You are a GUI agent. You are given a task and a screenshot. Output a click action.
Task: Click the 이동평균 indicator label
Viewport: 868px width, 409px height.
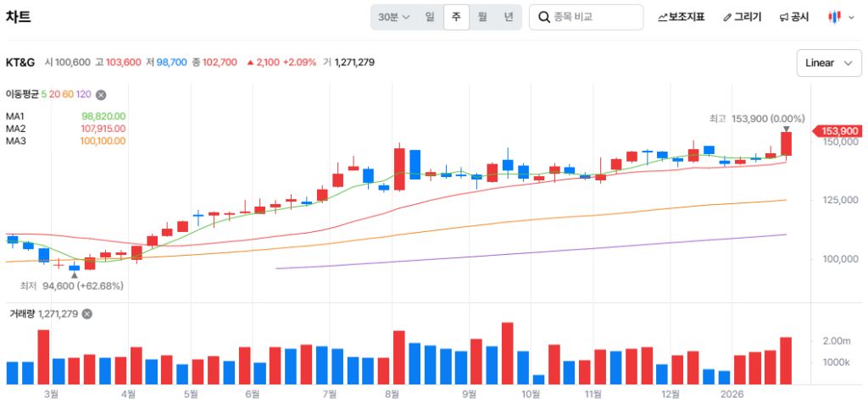tap(23, 95)
